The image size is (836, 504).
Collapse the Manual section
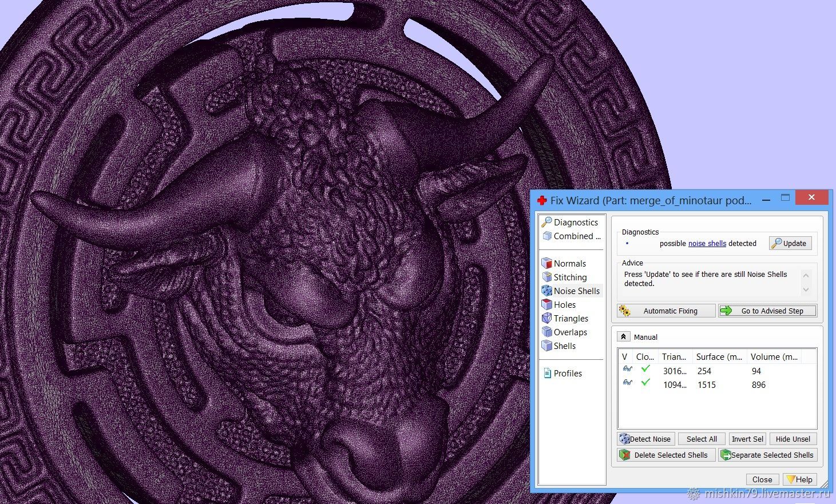coord(623,337)
